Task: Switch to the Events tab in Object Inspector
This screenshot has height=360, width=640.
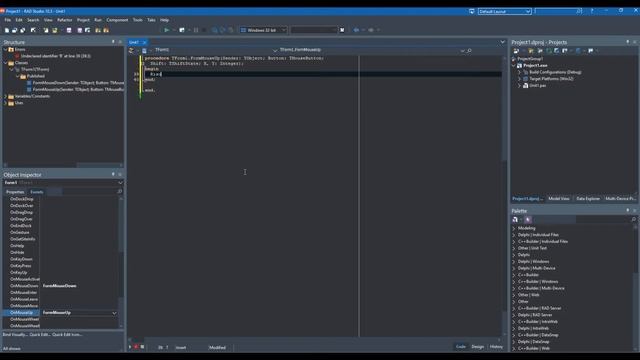Action: click(37, 192)
